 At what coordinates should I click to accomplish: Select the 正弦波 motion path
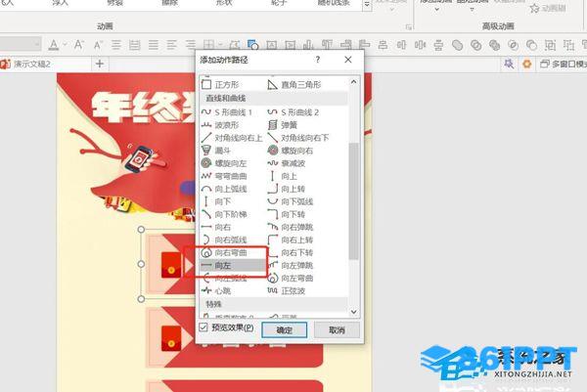click(287, 290)
